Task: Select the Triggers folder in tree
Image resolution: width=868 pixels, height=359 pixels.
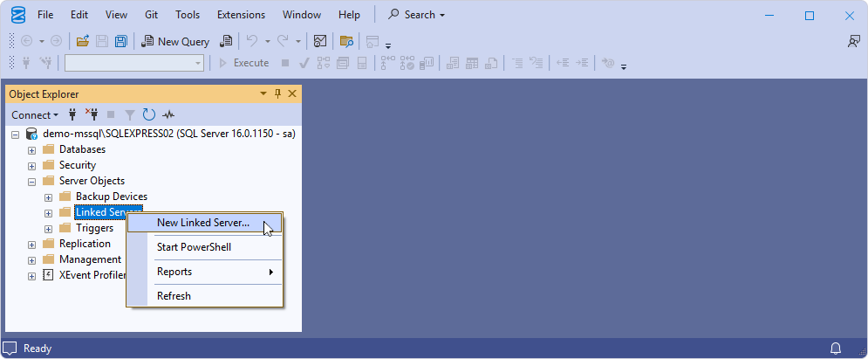Action: (x=94, y=228)
